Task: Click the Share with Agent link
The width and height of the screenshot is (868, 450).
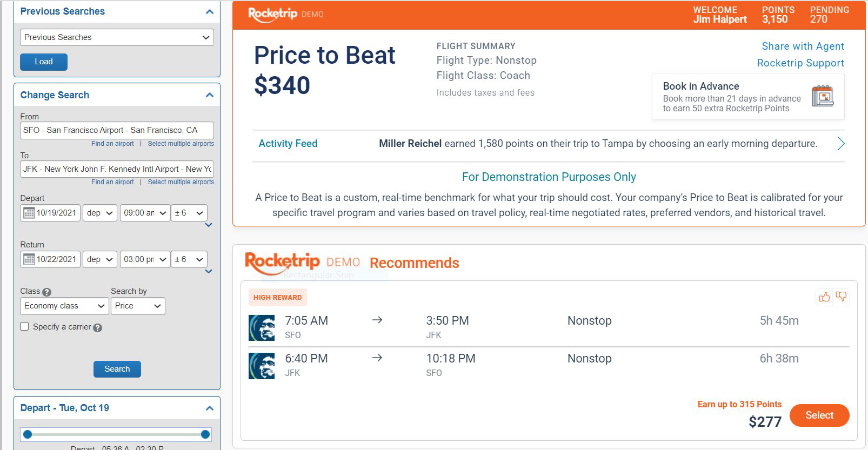Action: (x=803, y=46)
